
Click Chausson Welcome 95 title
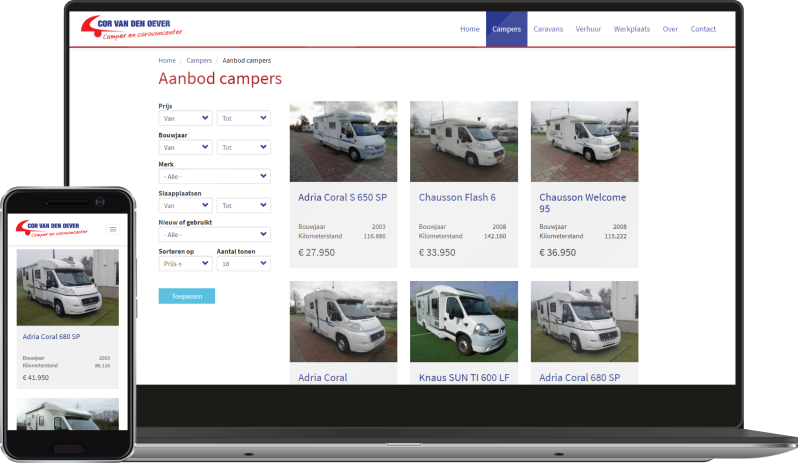coord(583,202)
